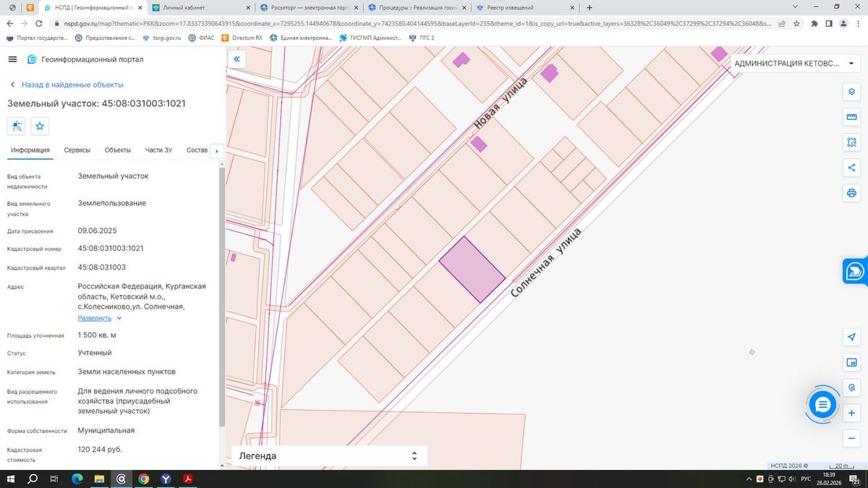
Task: Switch to Сервисы tab
Action: (77, 150)
